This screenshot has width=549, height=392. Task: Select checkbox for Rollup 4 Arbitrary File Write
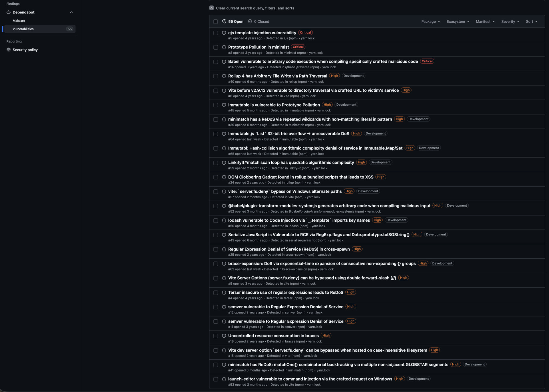coord(216,76)
